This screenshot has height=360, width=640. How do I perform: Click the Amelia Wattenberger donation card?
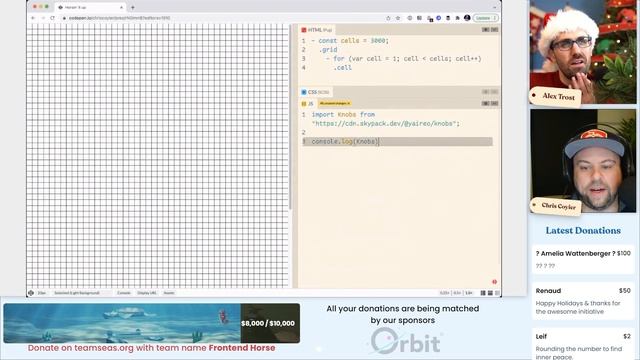pyautogui.click(x=583, y=260)
